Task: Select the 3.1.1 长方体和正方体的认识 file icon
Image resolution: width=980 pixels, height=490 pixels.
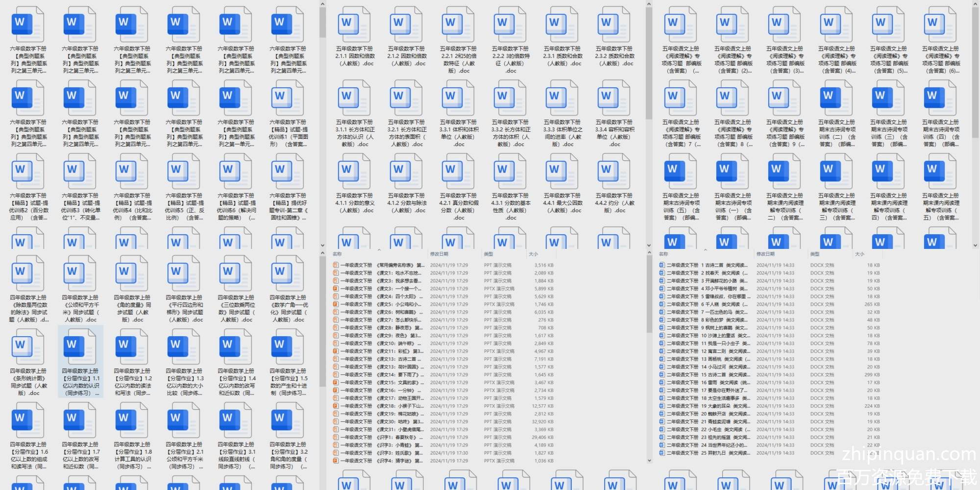Action: pos(354,98)
